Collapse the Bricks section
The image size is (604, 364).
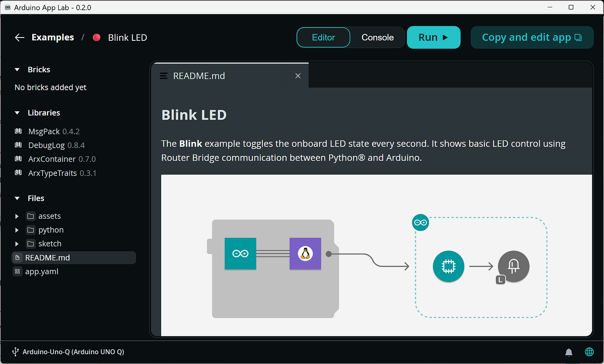point(17,70)
